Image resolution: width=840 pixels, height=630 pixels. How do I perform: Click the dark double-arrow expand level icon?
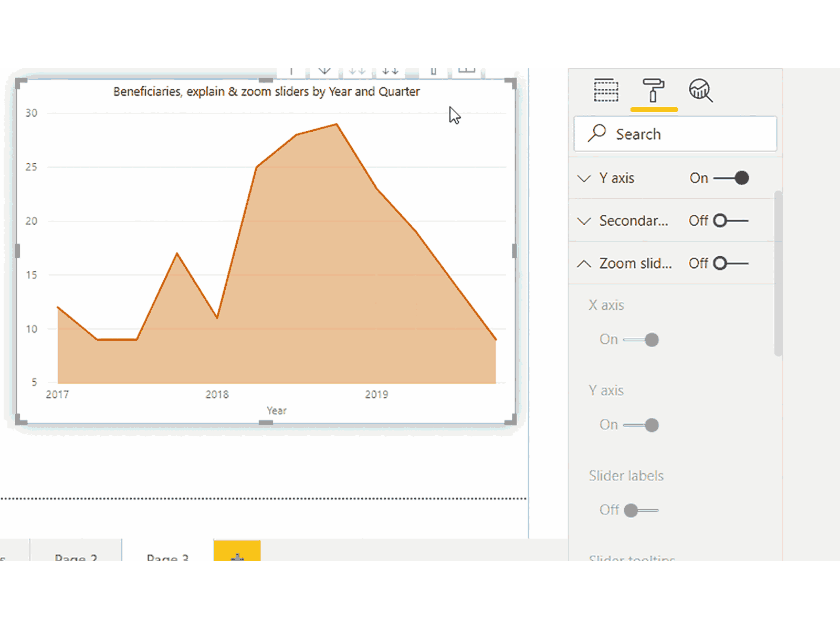[x=390, y=71]
